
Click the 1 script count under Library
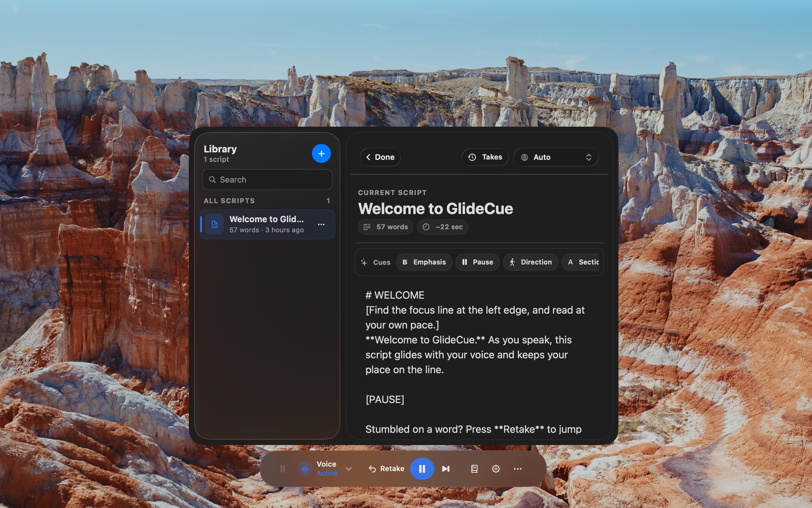click(x=216, y=159)
